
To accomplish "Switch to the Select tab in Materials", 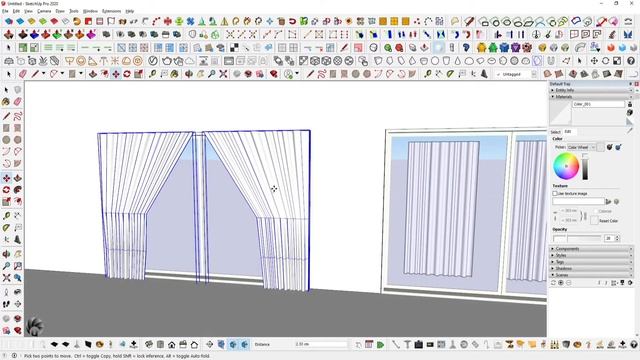I will pyautogui.click(x=556, y=132).
